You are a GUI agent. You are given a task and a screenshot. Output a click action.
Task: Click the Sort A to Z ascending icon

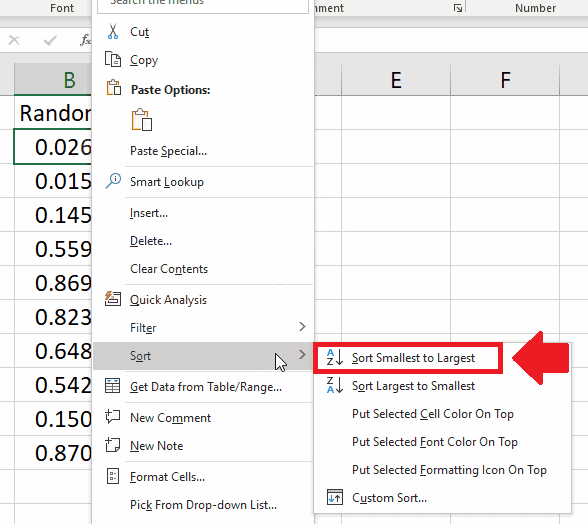[334, 357]
